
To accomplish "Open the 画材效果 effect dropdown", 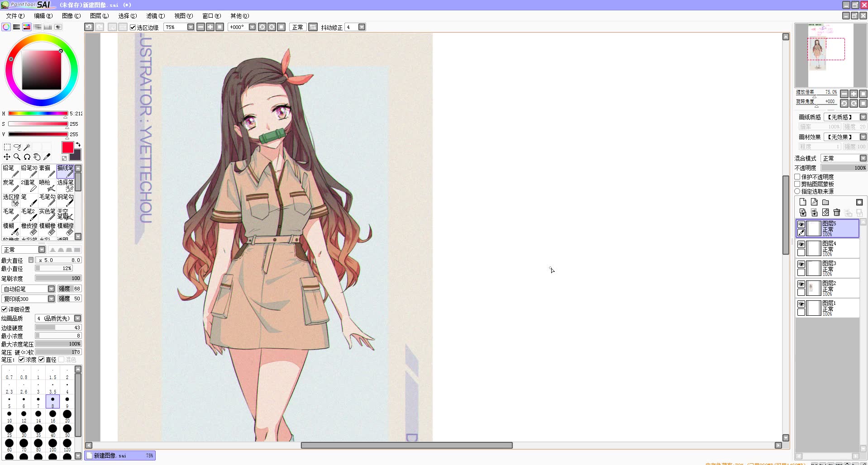I will 863,137.
